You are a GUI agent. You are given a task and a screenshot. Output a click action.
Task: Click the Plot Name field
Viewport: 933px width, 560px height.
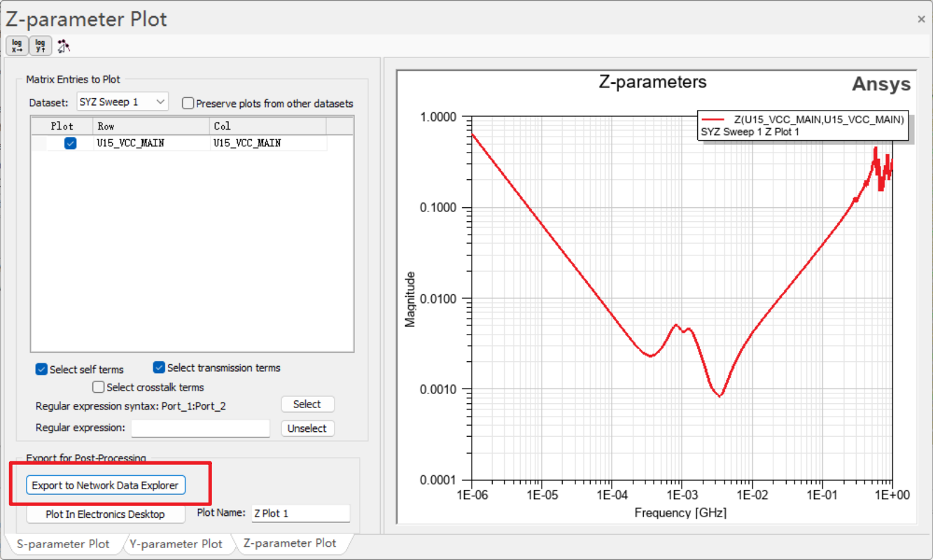tap(300, 513)
